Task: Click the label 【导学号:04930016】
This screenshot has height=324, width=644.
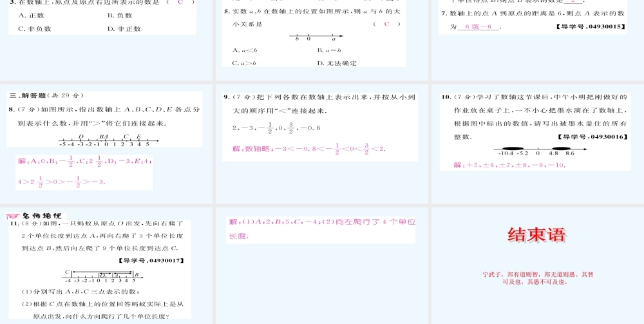Action: 592,137
